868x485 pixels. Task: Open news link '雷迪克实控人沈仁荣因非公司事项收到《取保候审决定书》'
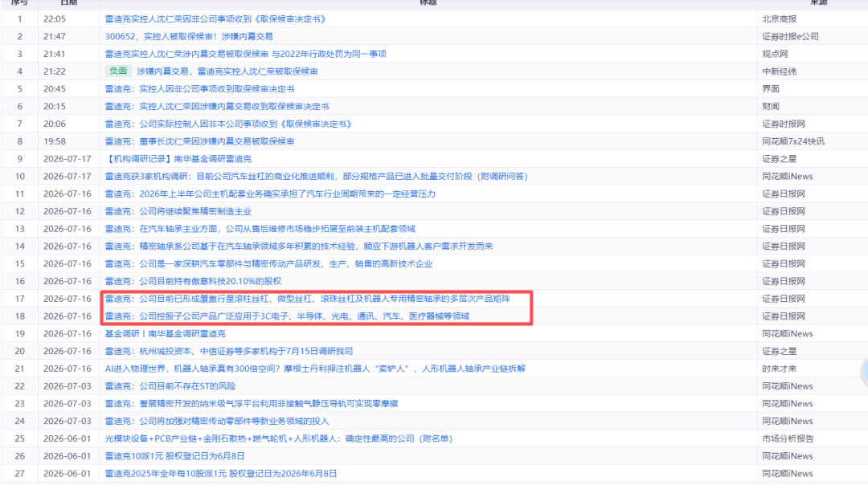(216, 18)
